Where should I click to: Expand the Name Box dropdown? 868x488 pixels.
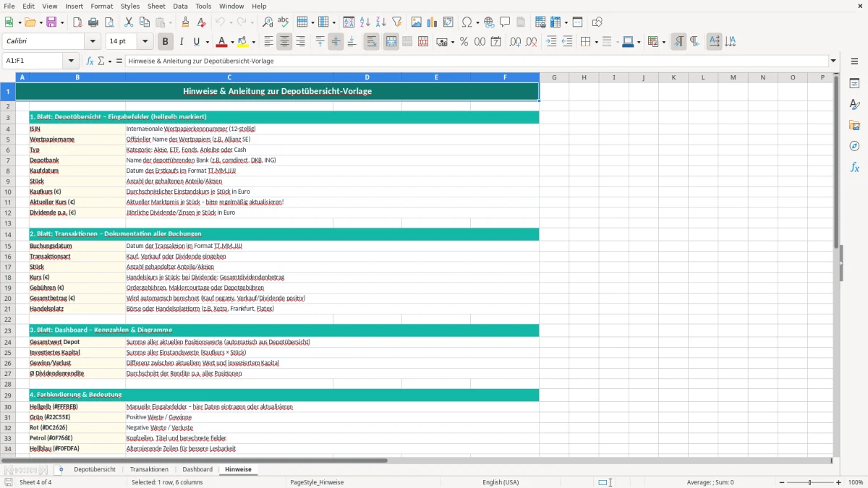click(71, 61)
